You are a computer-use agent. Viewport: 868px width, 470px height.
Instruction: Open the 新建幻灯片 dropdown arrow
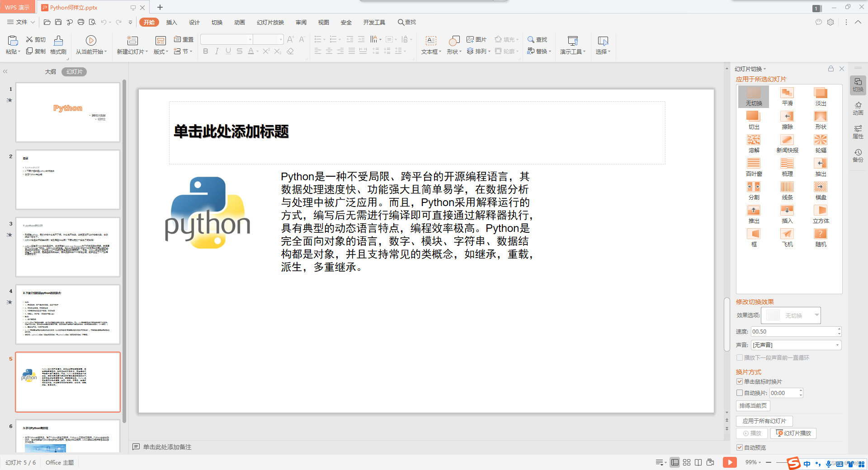click(x=146, y=52)
